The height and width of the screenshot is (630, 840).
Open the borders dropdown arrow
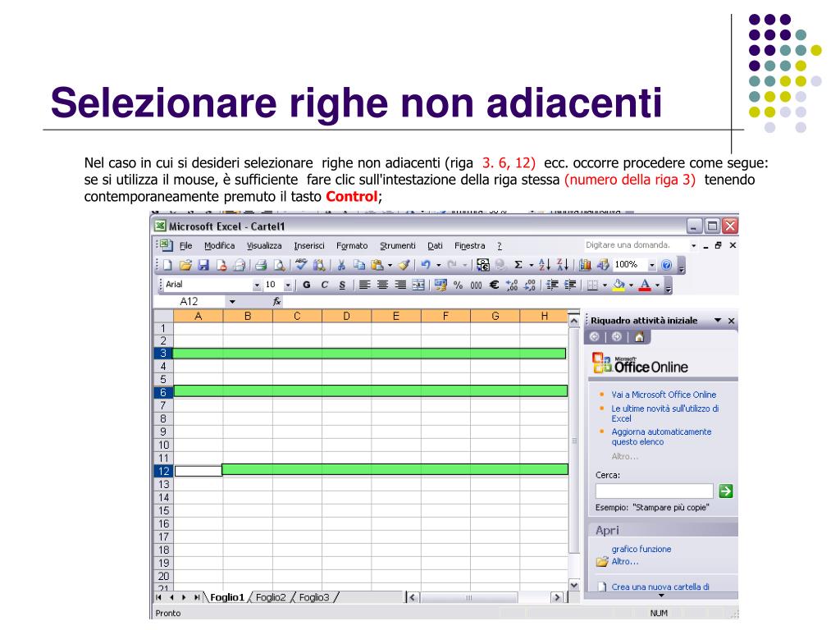pos(605,285)
